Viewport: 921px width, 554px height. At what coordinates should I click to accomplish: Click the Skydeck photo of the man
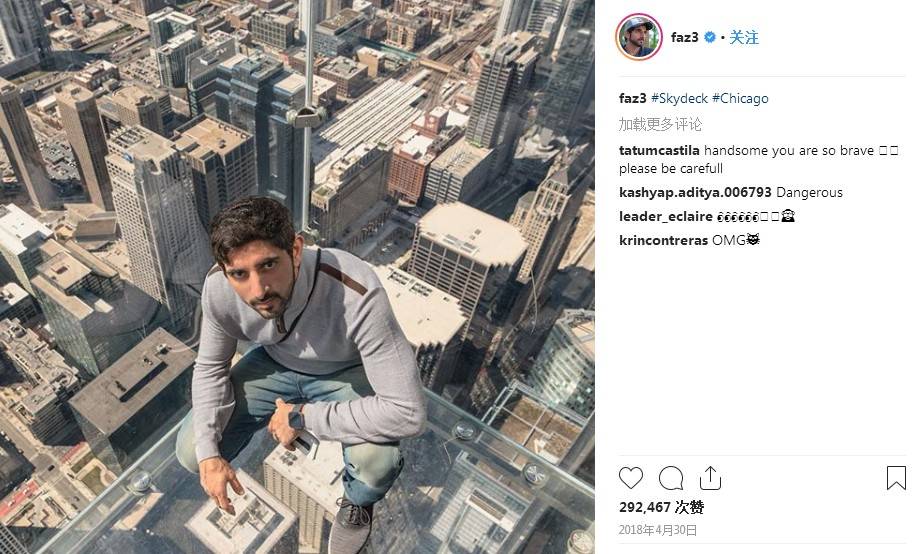click(x=297, y=277)
